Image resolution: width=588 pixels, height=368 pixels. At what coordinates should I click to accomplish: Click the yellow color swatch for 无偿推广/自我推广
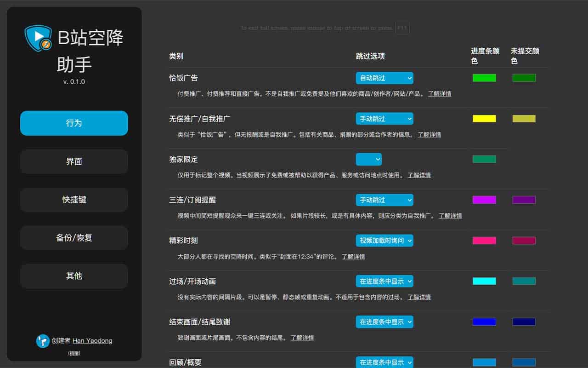pyautogui.click(x=484, y=119)
